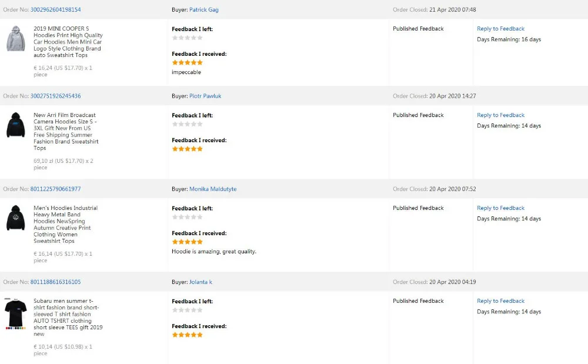The height and width of the screenshot is (364, 588).
Task: Click orange received stars for Piotr Pawluk order
Action: (187, 149)
